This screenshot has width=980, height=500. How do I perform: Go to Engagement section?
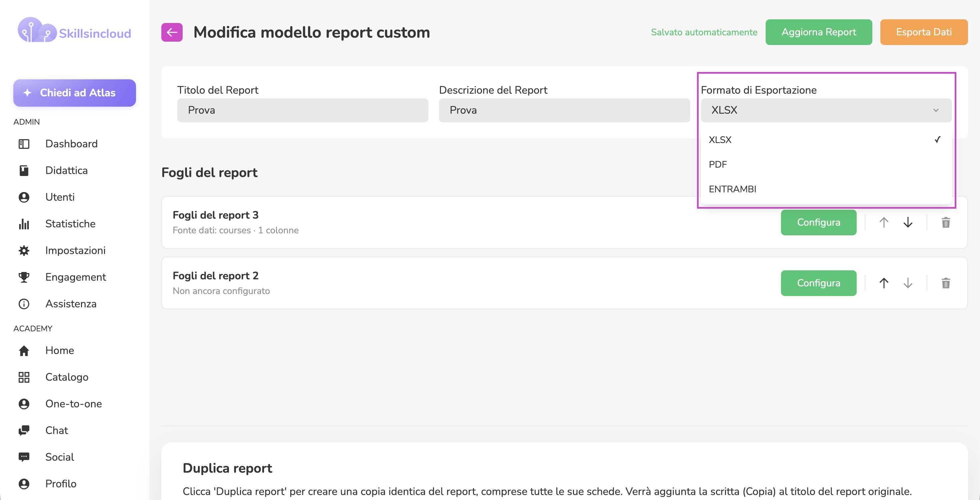pos(75,277)
